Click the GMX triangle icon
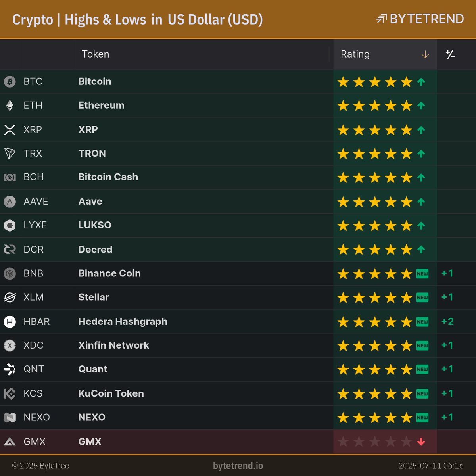The width and height of the screenshot is (476, 476). [x=10, y=441]
